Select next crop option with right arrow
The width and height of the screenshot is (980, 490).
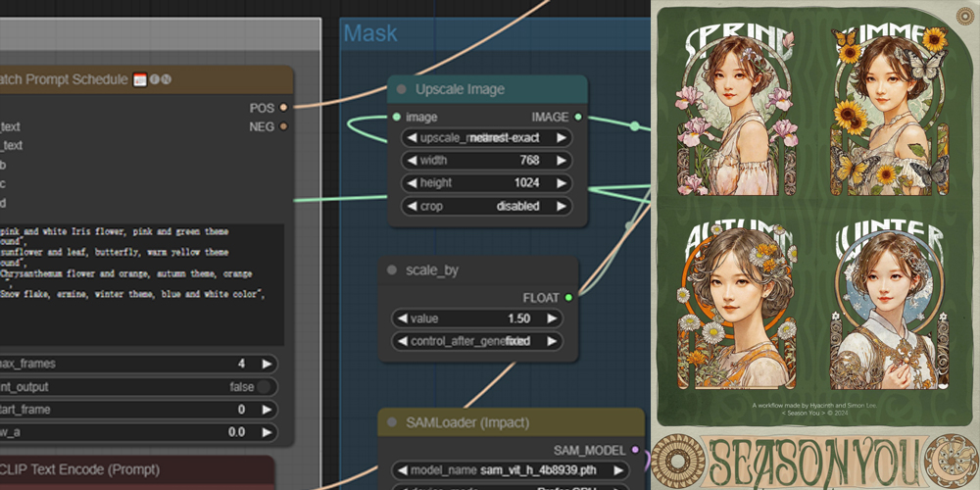562,206
